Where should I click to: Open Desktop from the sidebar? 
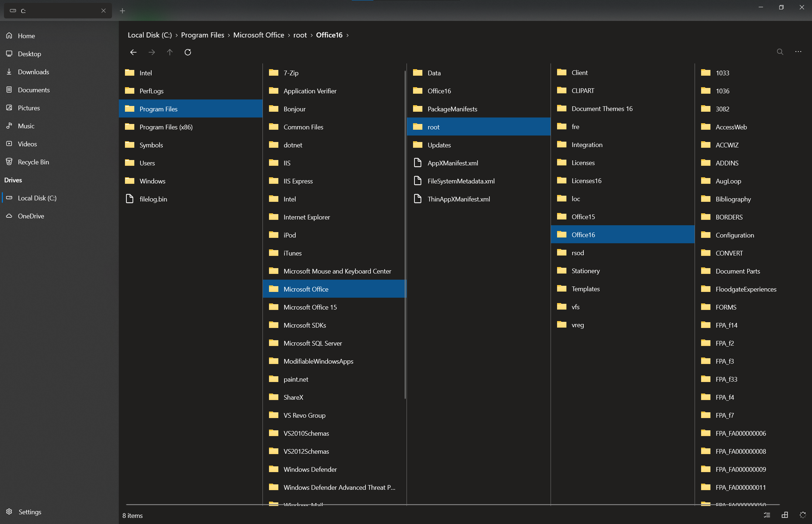(x=59, y=54)
